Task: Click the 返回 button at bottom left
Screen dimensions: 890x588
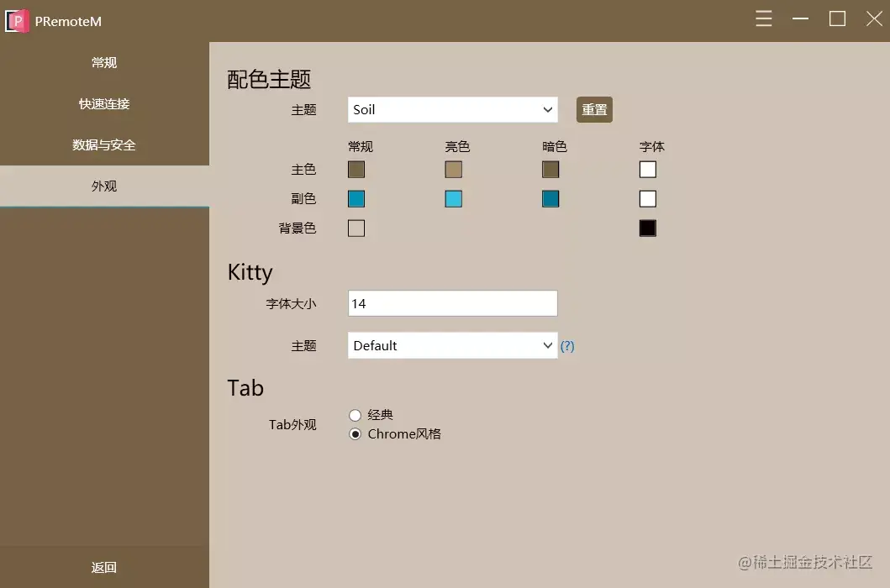Action: 103,567
